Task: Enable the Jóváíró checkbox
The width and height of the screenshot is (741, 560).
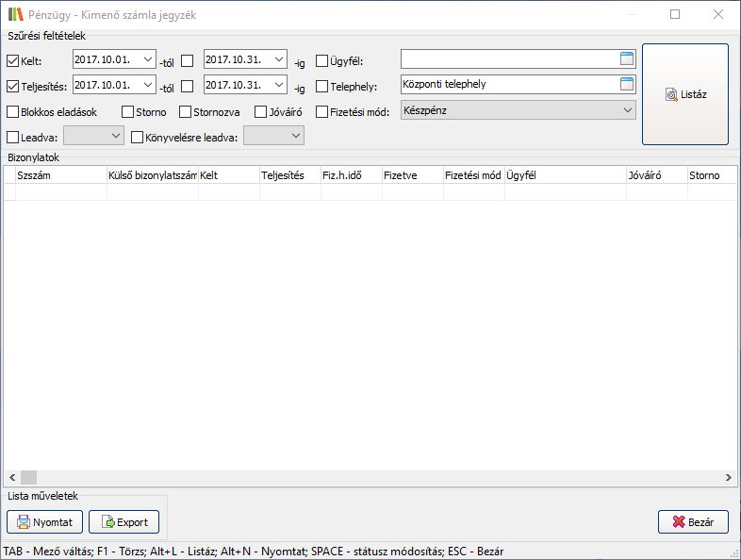Action: pos(261,112)
